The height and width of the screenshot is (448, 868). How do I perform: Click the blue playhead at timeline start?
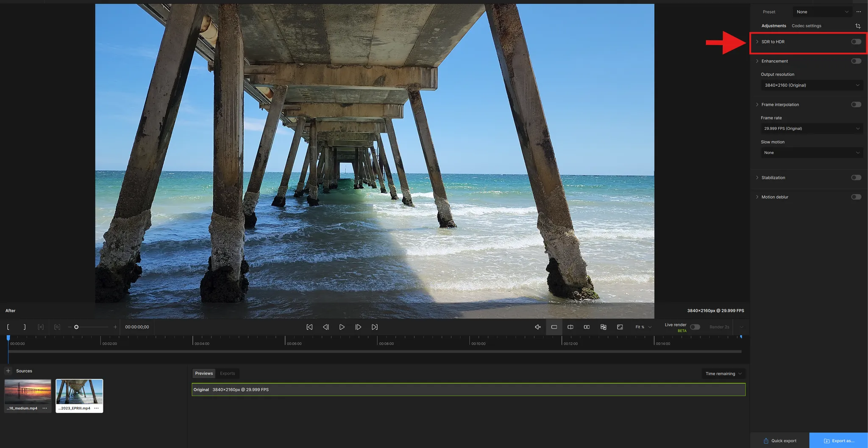[x=8, y=338]
